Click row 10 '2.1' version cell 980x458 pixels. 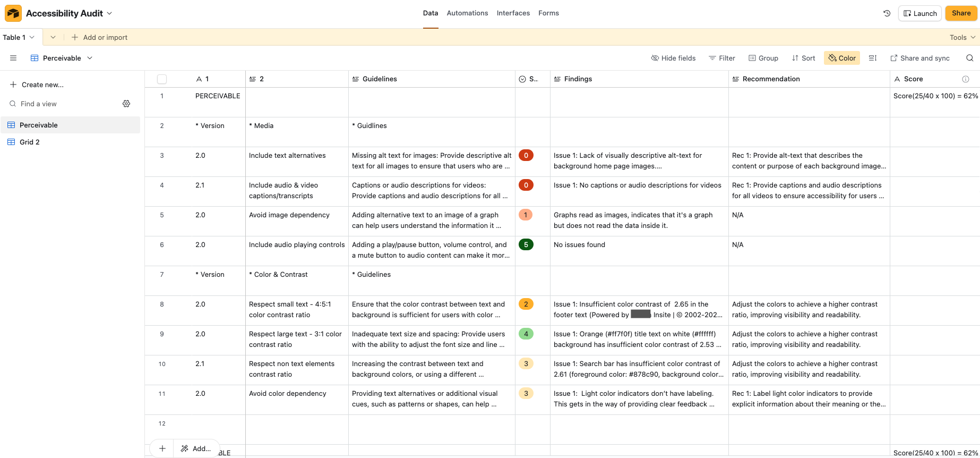point(218,370)
